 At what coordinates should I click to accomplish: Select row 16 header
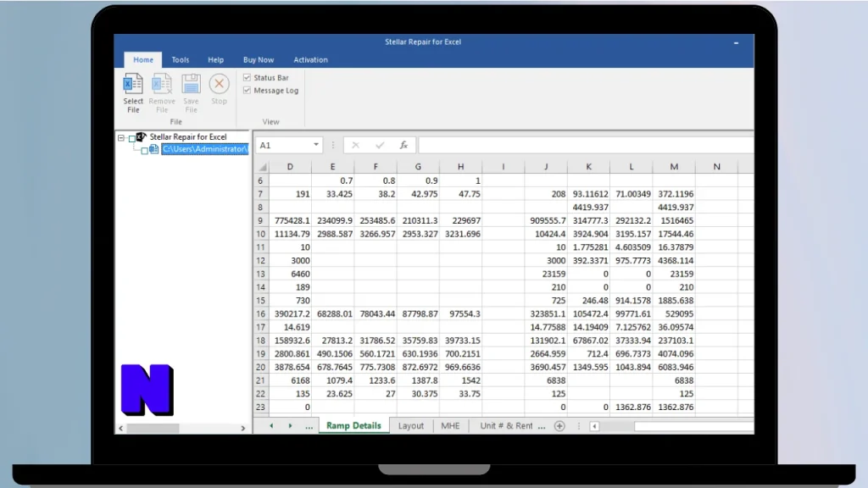click(260, 313)
